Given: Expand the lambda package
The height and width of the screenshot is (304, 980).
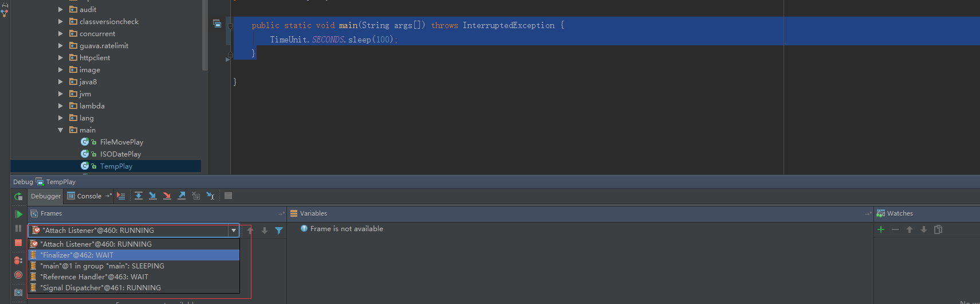Looking at the screenshot, I should tap(61, 106).
